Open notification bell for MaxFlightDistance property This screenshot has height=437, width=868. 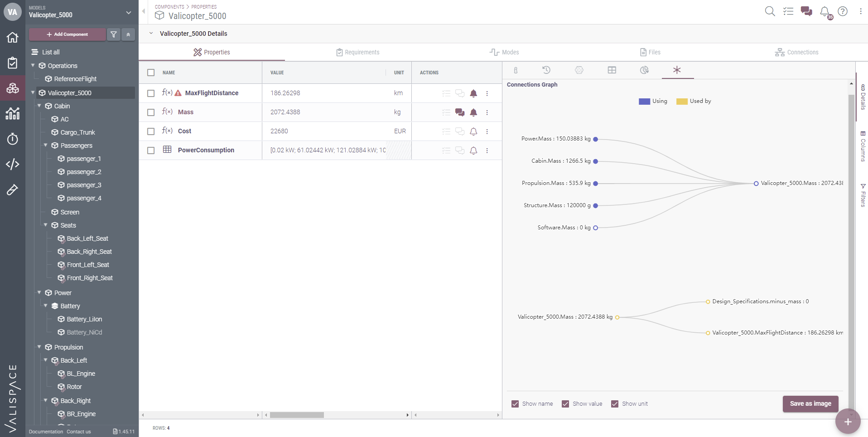pyautogui.click(x=474, y=93)
